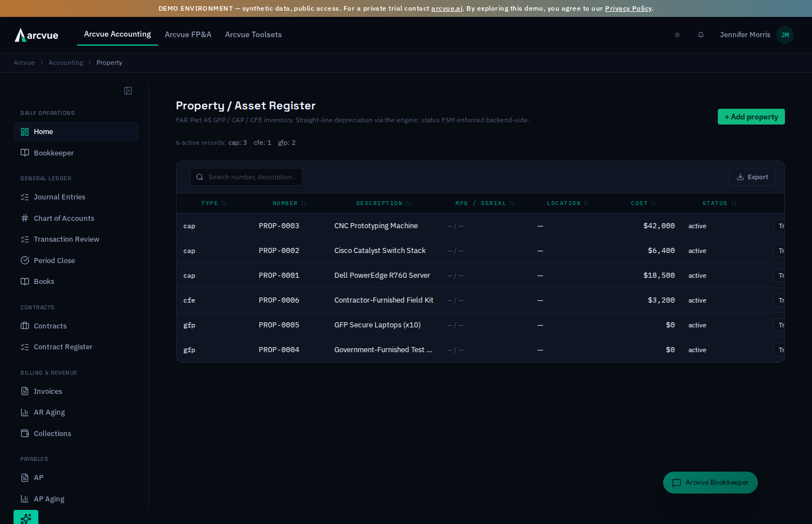This screenshot has height=524, width=812.
Task: Switch to Arcvue Toolsets tab
Action: 253,35
